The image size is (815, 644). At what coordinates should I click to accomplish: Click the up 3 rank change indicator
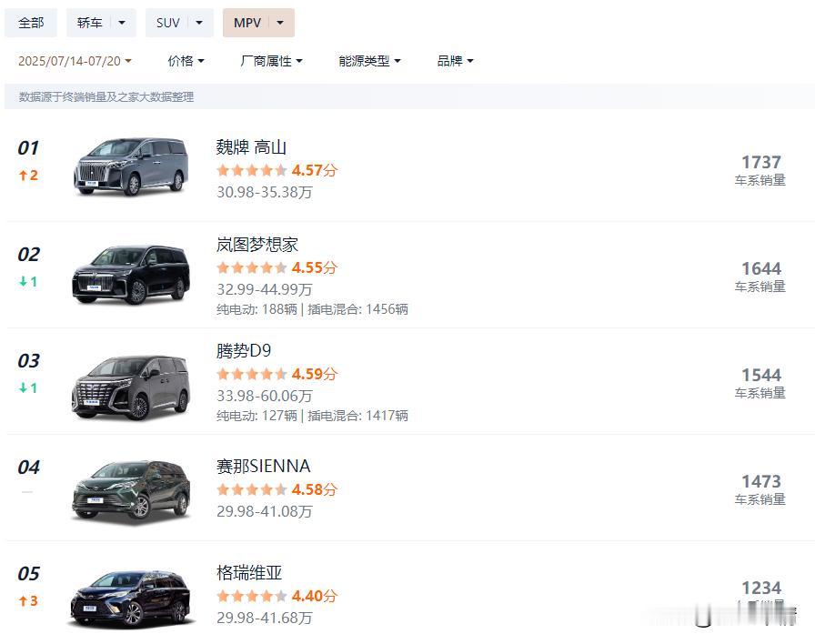tap(28, 601)
